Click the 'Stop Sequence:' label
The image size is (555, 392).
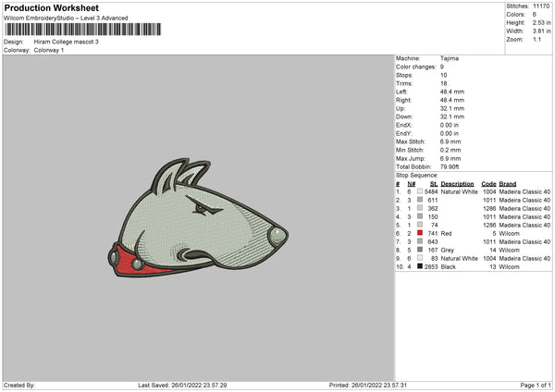pos(416,176)
